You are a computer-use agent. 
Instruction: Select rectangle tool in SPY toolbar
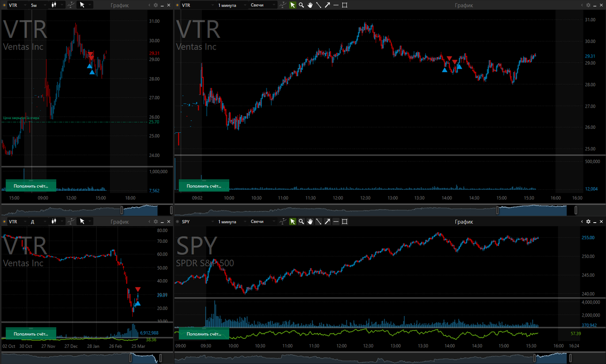(344, 221)
